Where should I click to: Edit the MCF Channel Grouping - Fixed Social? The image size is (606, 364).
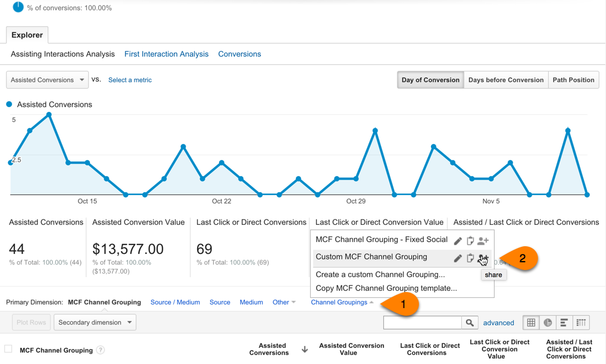[x=458, y=241]
